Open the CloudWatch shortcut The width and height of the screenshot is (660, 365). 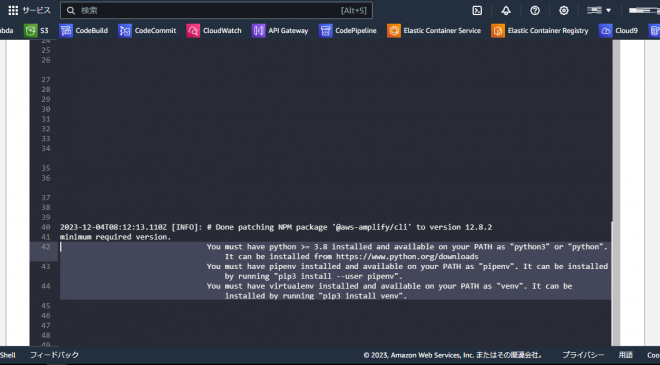coord(214,31)
